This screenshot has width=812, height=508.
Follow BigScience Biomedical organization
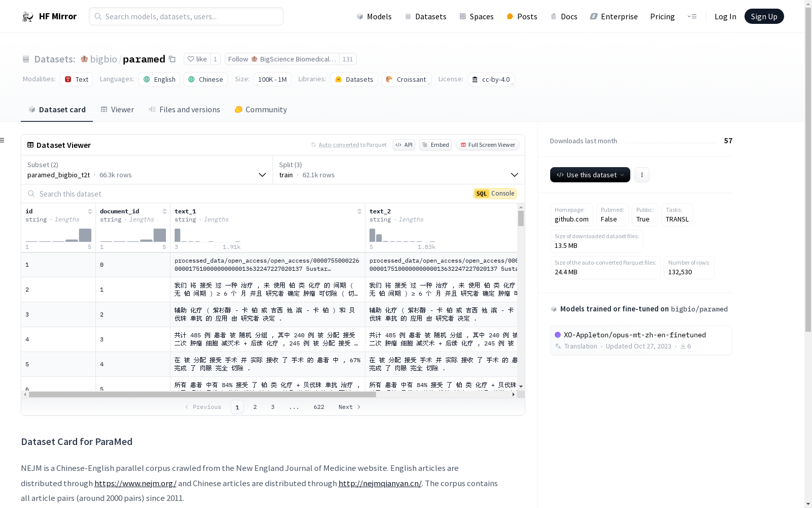tap(282, 59)
